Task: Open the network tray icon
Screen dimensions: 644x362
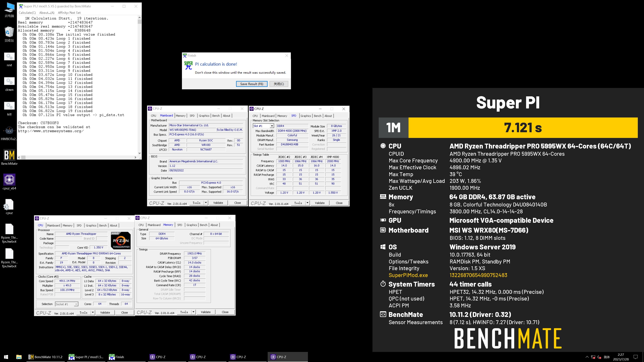Action: coord(593,357)
